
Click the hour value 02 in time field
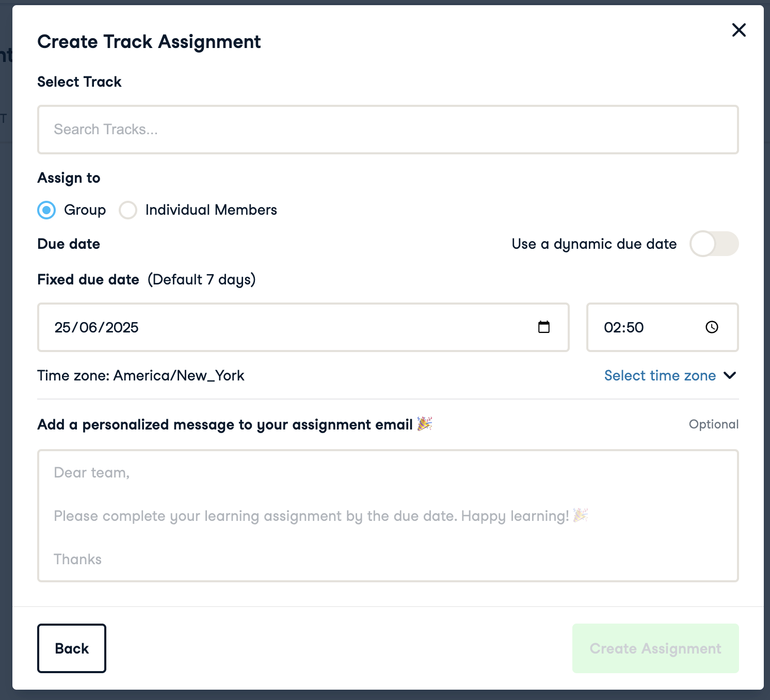coord(613,328)
